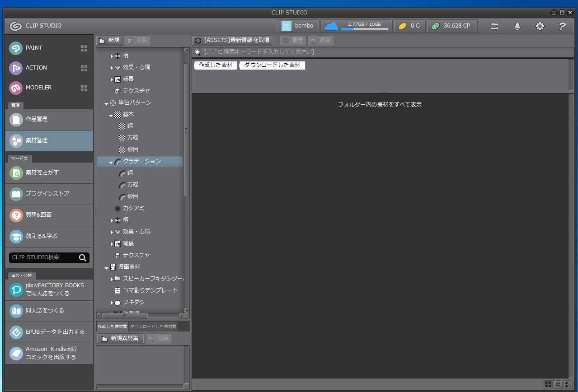Viewport: 578px width, 392px height.
Task: Switch to ダウンロードした素材集 tab
Action: click(153, 326)
